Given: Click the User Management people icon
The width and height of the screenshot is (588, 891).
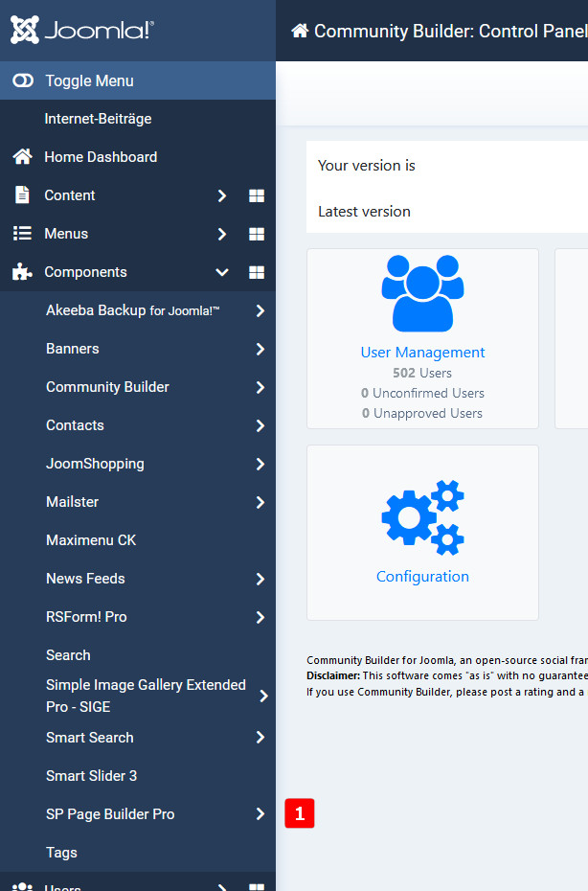Looking at the screenshot, I should click(x=422, y=292).
